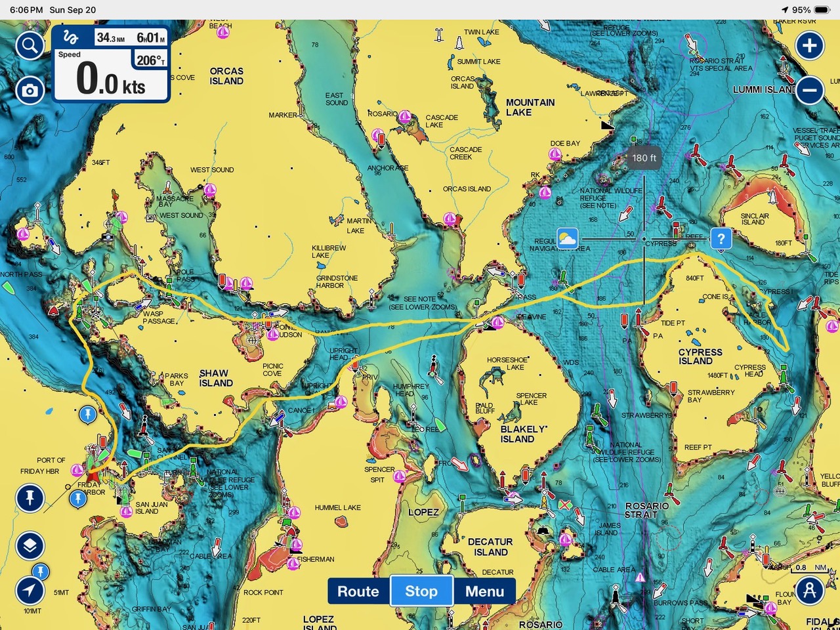840x630 pixels.
Task: Stop track recording
Action: click(x=421, y=591)
